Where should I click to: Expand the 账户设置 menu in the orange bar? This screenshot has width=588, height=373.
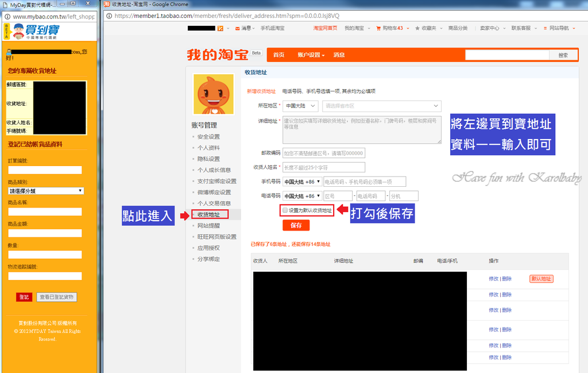tap(311, 55)
